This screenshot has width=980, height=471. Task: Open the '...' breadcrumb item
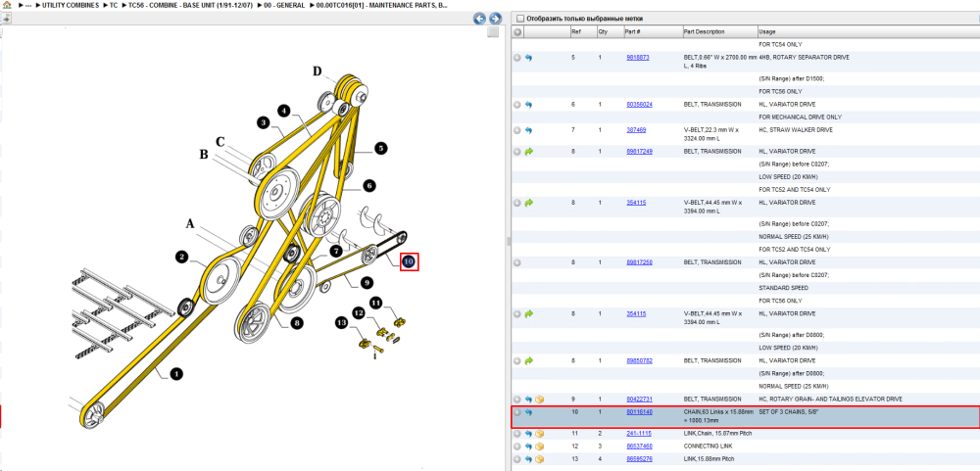pyautogui.click(x=27, y=5)
